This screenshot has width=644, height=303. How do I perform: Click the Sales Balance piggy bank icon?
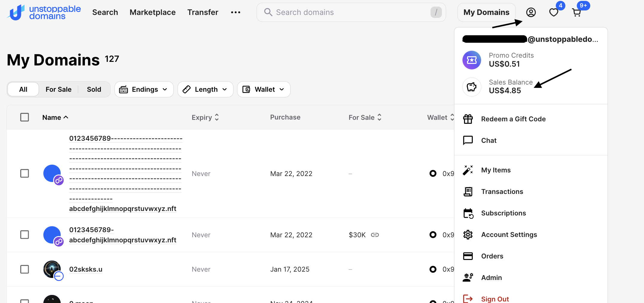(x=472, y=87)
